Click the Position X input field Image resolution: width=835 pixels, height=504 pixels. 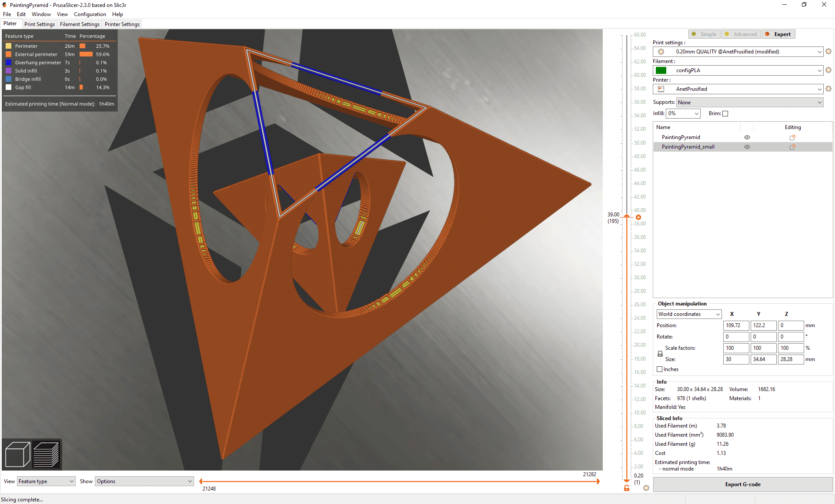pyautogui.click(x=736, y=325)
